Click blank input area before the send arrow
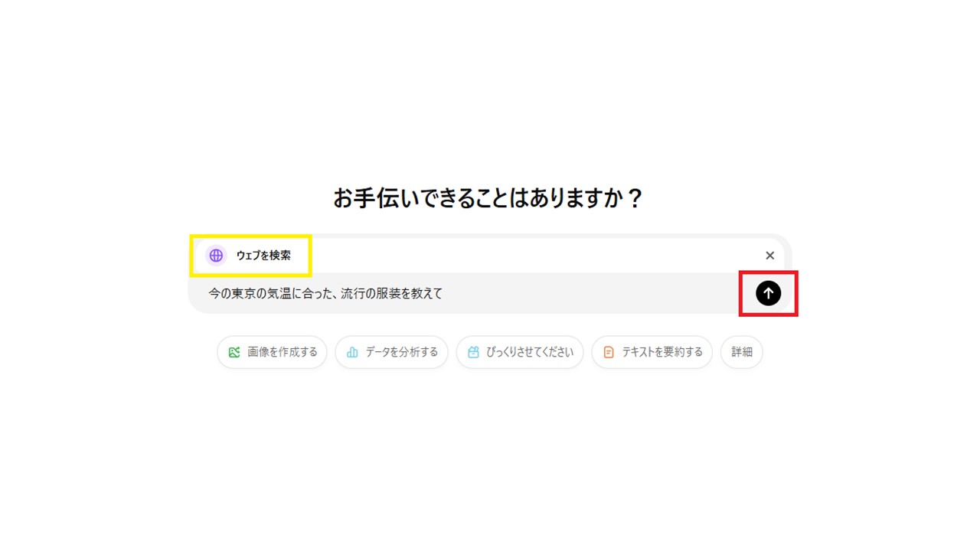 [597, 293]
